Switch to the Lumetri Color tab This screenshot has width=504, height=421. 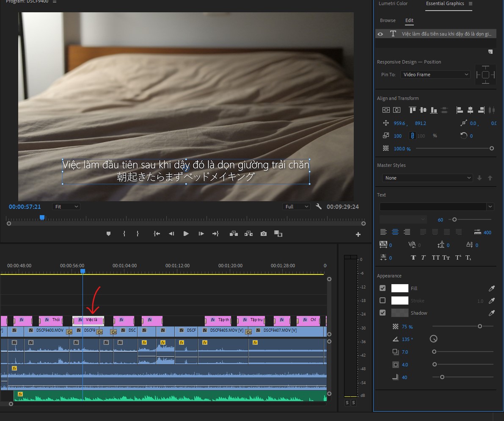393,4
